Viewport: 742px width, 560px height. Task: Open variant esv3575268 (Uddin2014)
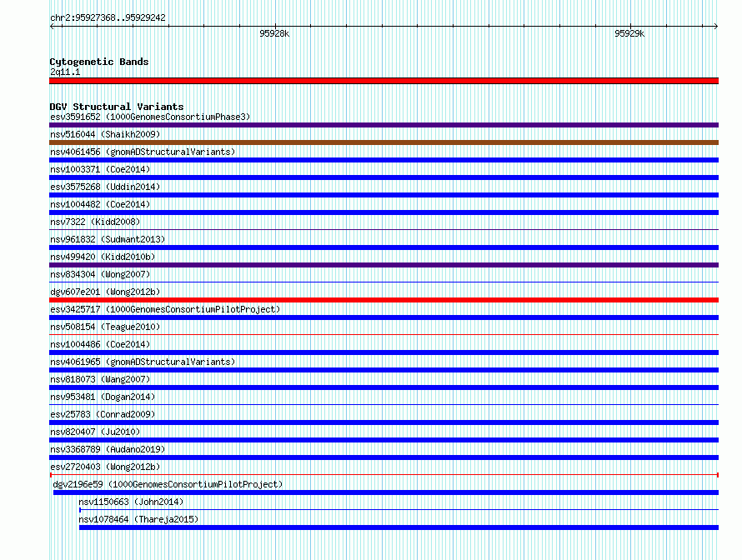[x=105, y=187]
